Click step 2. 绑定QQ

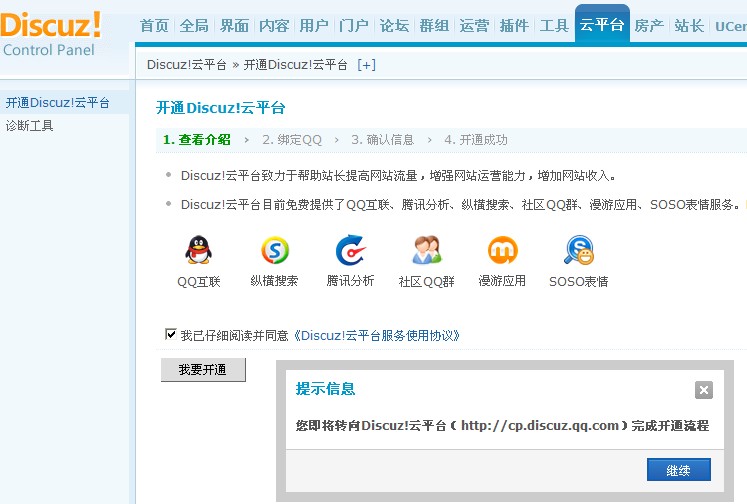(292, 140)
